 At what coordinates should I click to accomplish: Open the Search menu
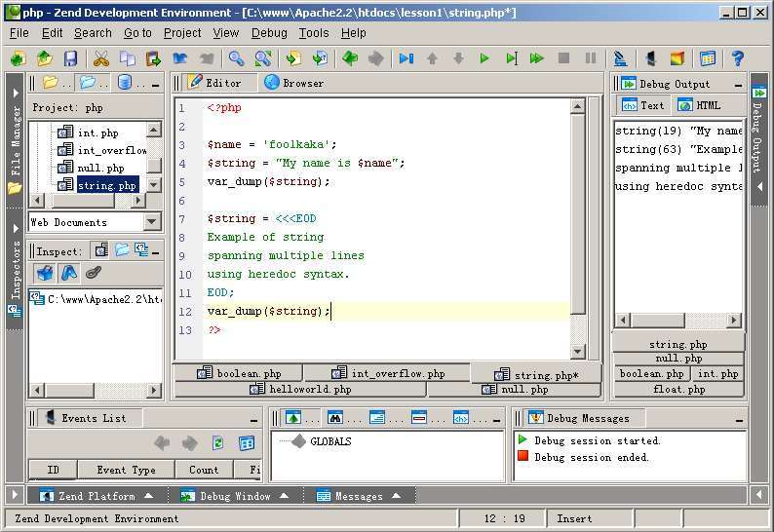coord(93,33)
